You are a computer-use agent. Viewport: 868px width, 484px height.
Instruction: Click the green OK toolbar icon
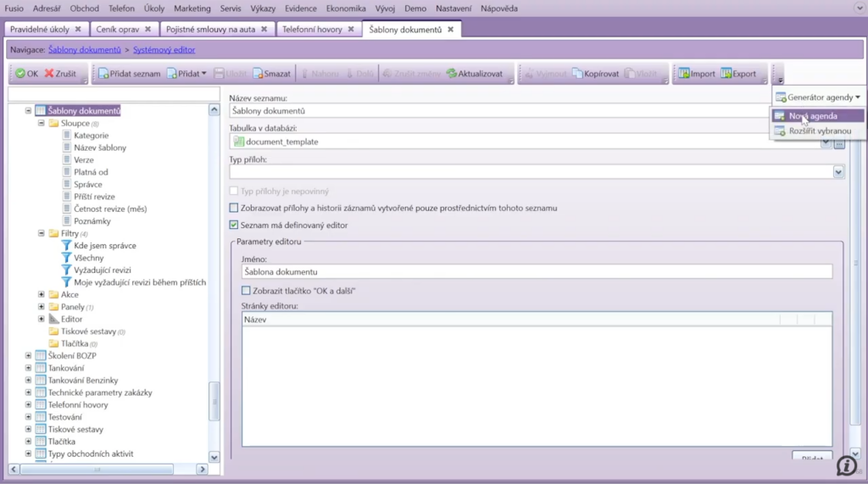point(19,74)
